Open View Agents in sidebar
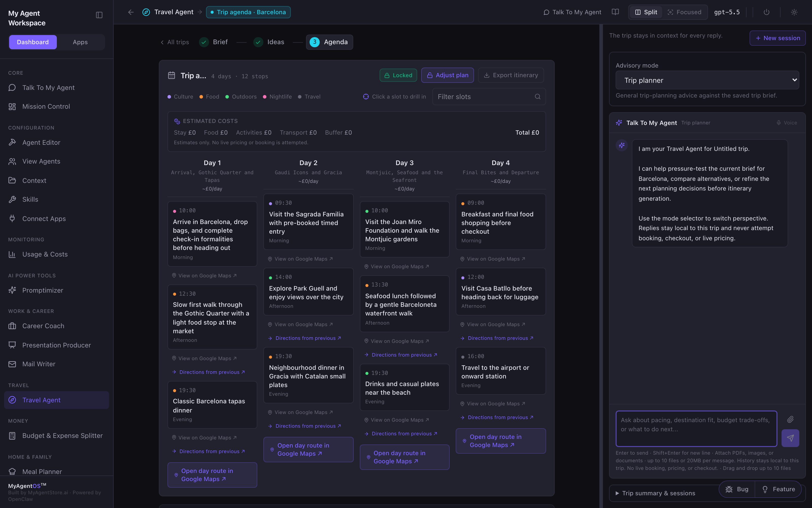The height and width of the screenshot is (508, 812). [x=56, y=161]
